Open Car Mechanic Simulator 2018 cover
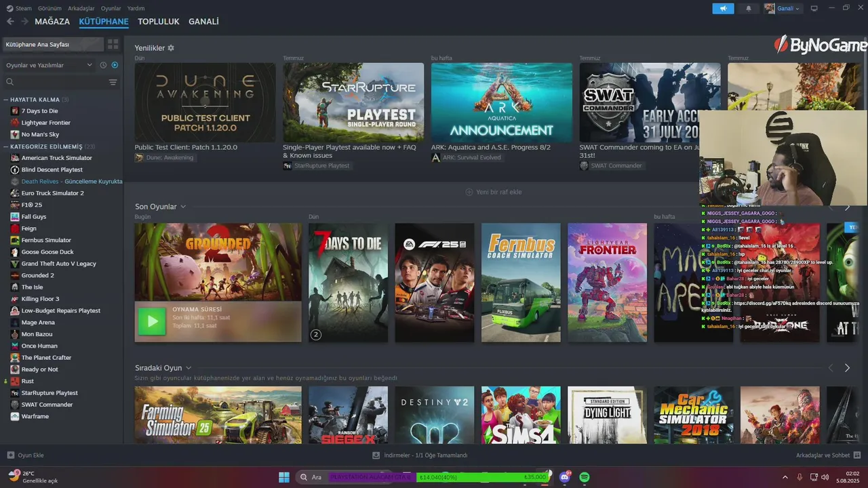The width and height of the screenshot is (868, 488). (694, 415)
